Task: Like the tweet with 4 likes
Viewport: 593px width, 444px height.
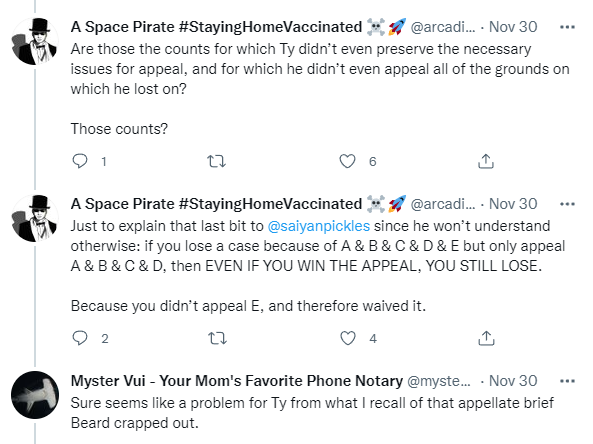Action: pos(348,338)
